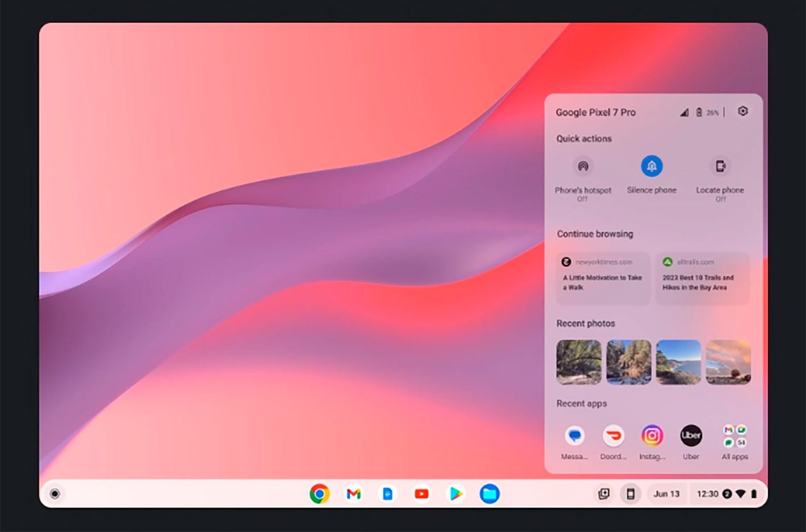The image size is (806, 532).
Task: Open first recent photo of tree branch
Action: (x=579, y=362)
